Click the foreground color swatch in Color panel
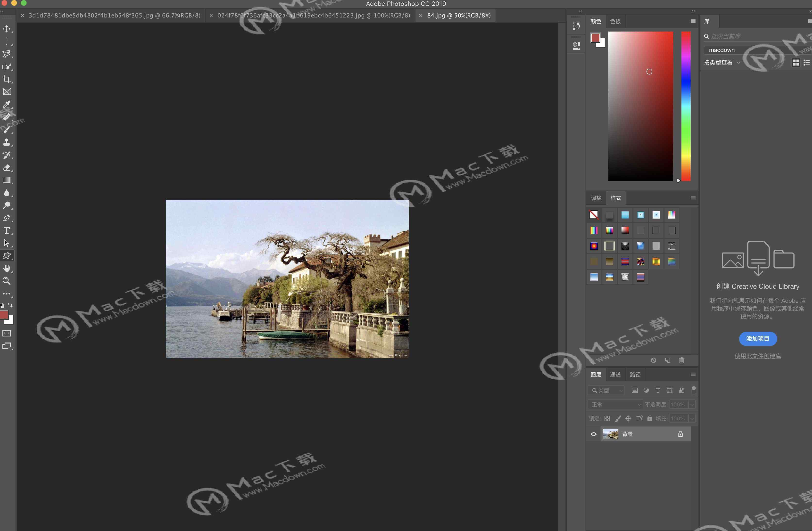Image resolution: width=812 pixels, height=531 pixels. [x=595, y=38]
